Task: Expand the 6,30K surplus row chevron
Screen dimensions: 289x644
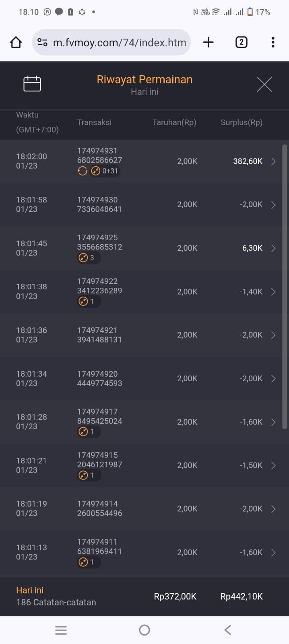Action: click(x=273, y=248)
